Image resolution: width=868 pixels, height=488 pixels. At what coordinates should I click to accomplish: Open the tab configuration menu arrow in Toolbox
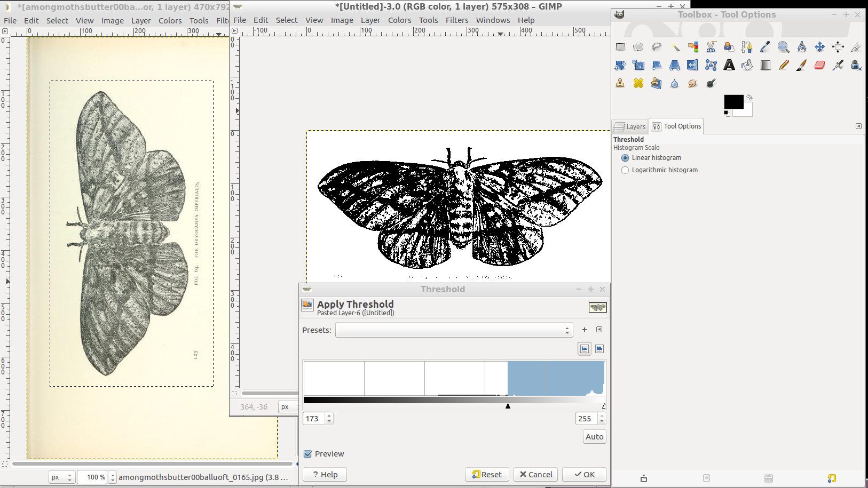click(x=858, y=126)
